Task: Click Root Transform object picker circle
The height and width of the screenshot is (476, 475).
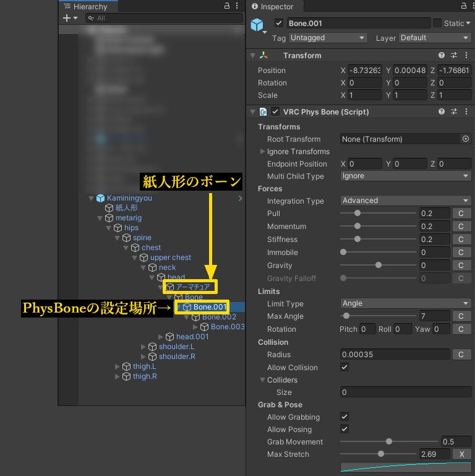Action: (x=466, y=139)
